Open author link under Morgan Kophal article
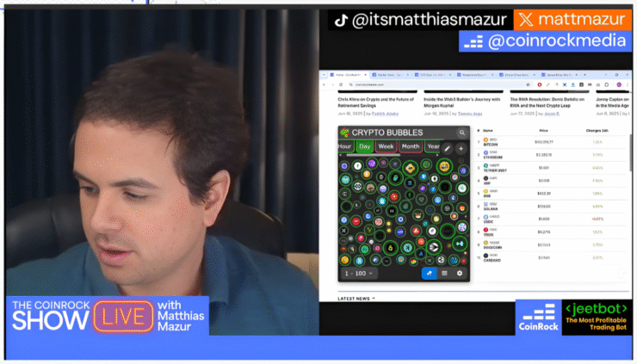637x364 pixels. coord(470,114)
